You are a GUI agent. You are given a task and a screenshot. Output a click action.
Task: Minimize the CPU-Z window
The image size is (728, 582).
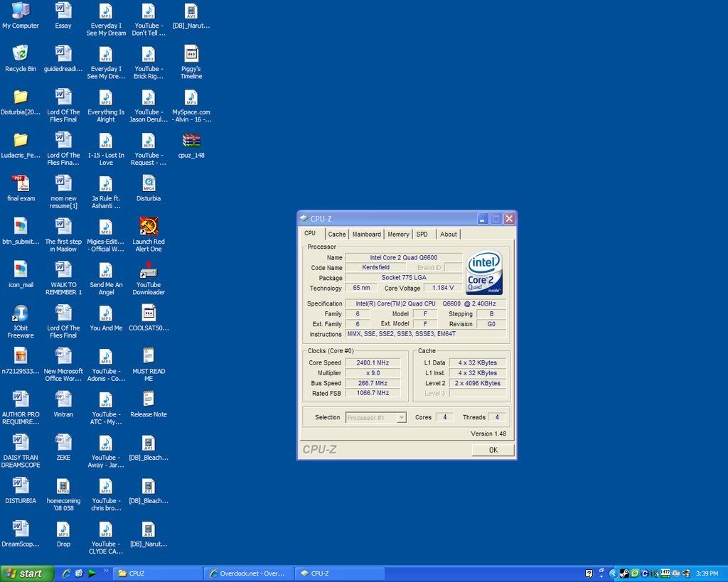tap(483, 219)
